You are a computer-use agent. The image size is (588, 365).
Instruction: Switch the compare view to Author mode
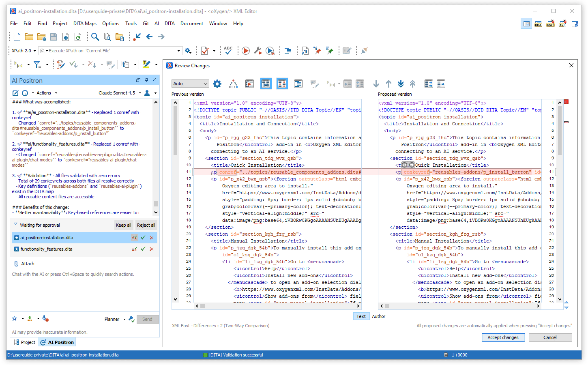pos(378,316)
